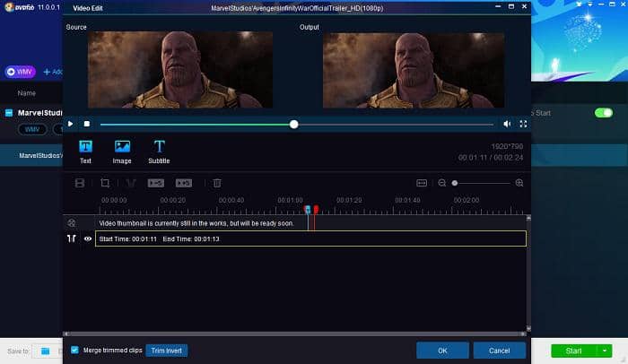Click the Output preview video frame

pyautogui.click(x=414, y=70)
